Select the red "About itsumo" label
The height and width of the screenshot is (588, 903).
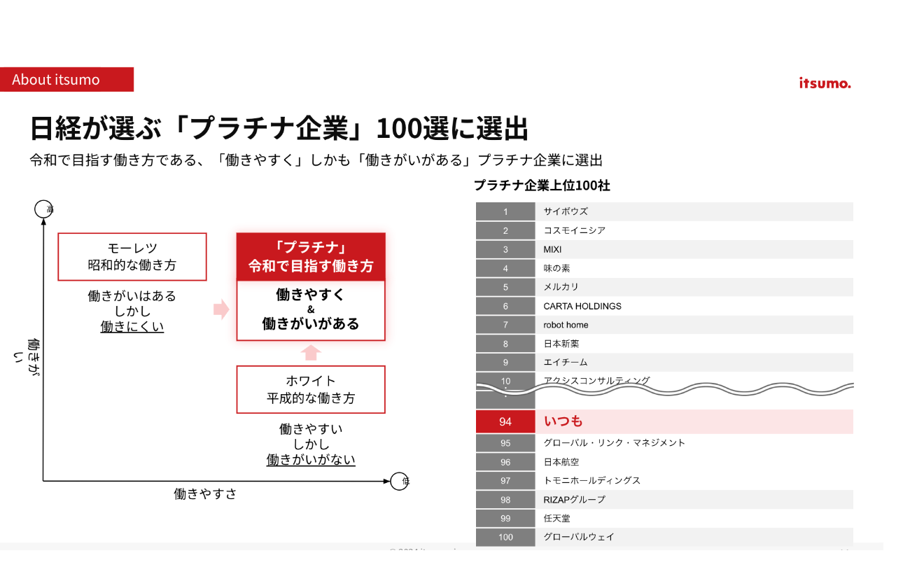point(66,80)
